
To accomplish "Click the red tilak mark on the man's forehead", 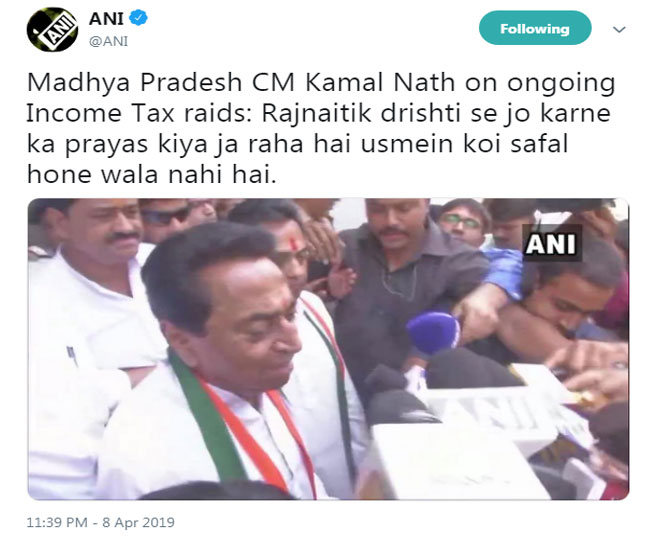I will (x=293, y=244).
